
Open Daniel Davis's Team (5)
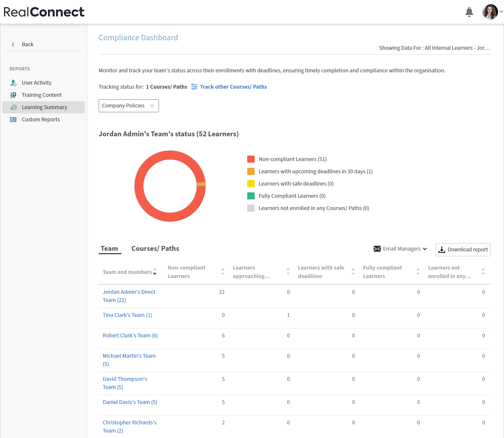pos(130,402)
